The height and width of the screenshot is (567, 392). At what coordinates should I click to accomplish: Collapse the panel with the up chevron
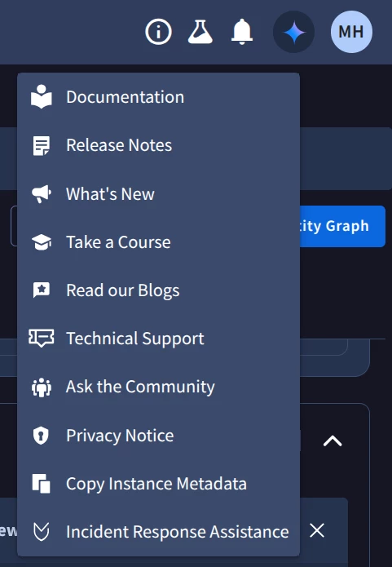(x=333, y=441)
